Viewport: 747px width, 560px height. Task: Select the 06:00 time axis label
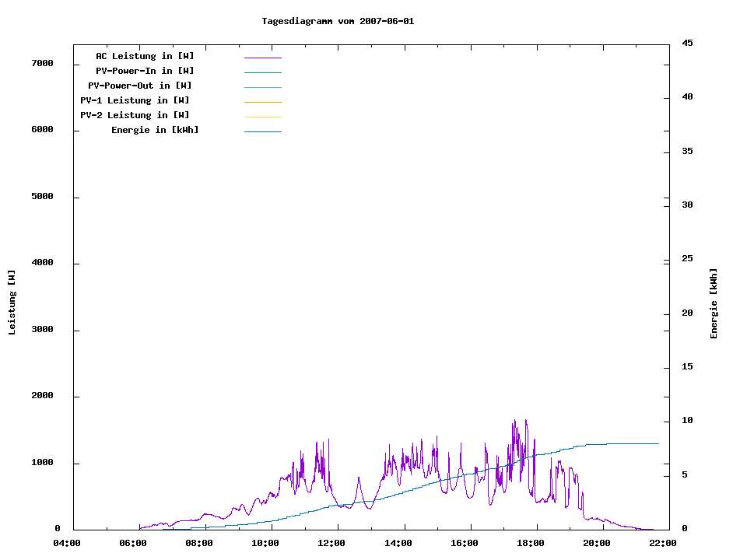pos(133,543)
